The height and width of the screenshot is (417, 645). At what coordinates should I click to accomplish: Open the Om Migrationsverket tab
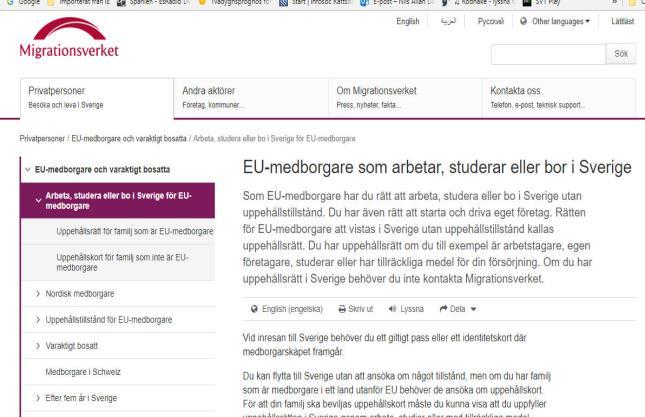(405, 98)
